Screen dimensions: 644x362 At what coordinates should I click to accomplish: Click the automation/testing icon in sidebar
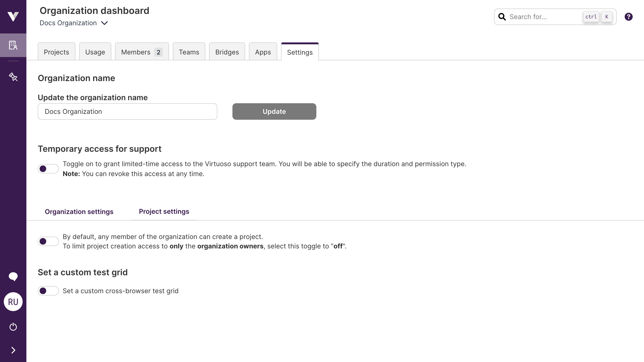coord(13,76)
